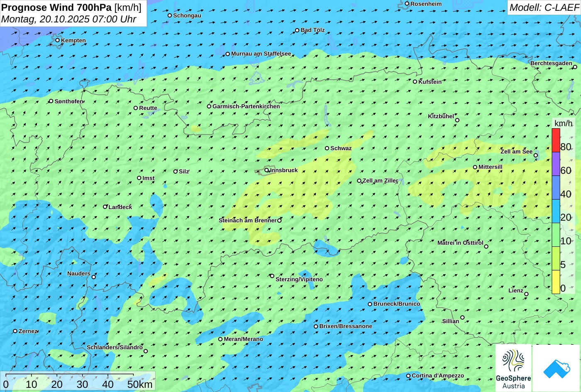Select the Mittersill city label
The height and width of the screenshot is (392, 581).
tap(491, 167)
